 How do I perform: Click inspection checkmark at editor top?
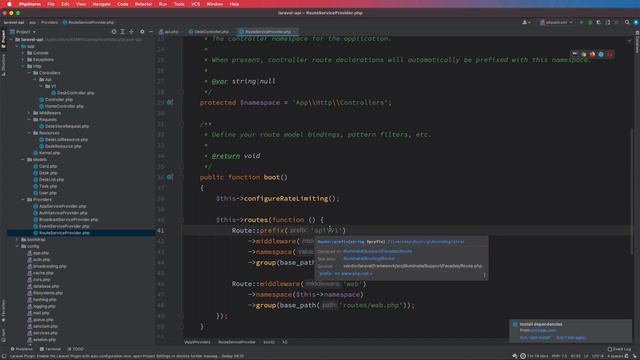(629, 40)
